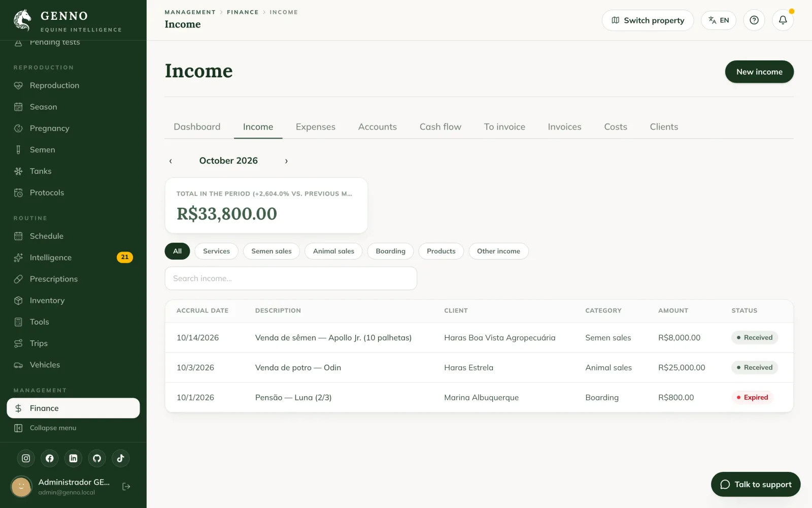
Task: Open the To invoice tab
Action: coord(504,127)
